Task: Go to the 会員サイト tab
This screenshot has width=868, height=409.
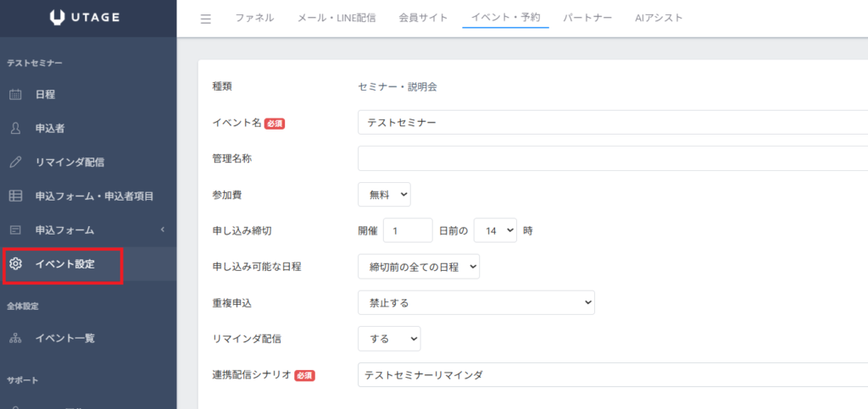Action: [423, 18]
